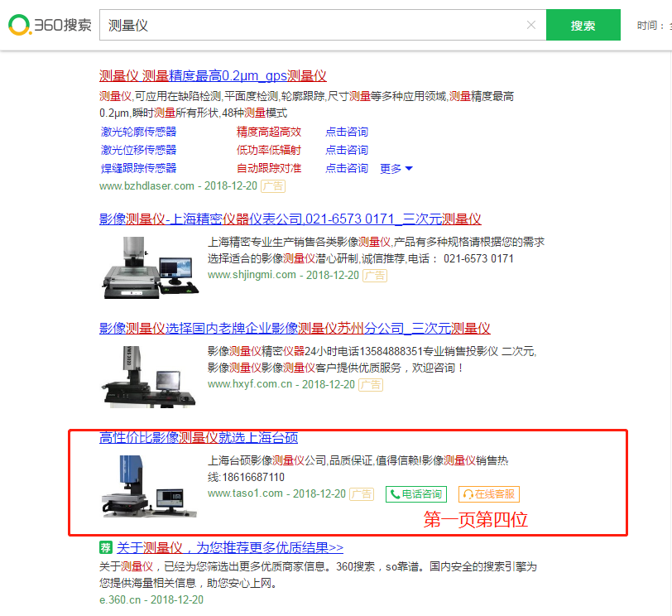The height and width of the screenshot is (616, 672).
Task: Open result titled 测量仪 测量精度最高0.2μm_gps测量仪
Action: (x=213, y=76)
